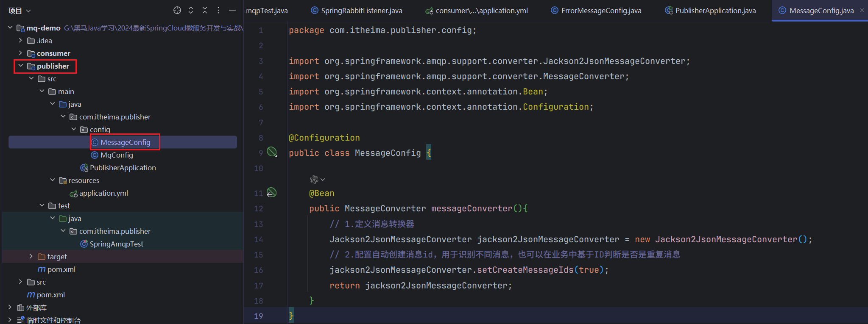Click the expand all tree icon
The width and height of the screenshot is (868, 324).
coord(191,10)
